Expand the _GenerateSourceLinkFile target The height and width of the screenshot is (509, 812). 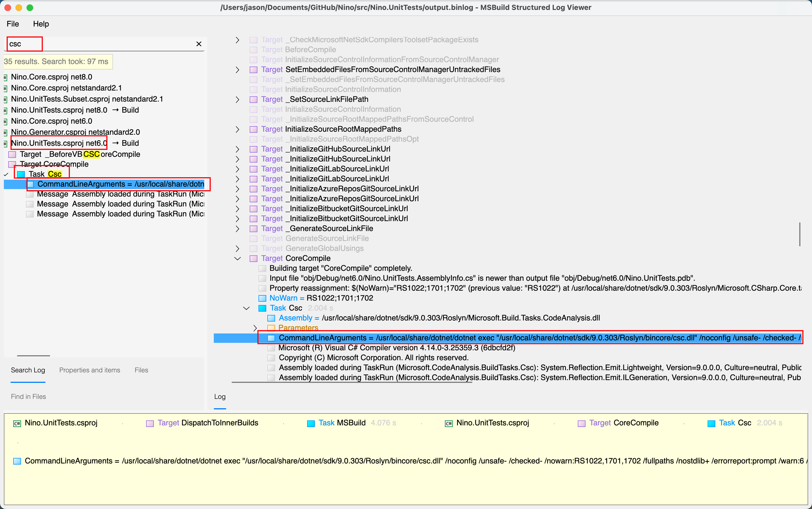[x=238, y=229]
